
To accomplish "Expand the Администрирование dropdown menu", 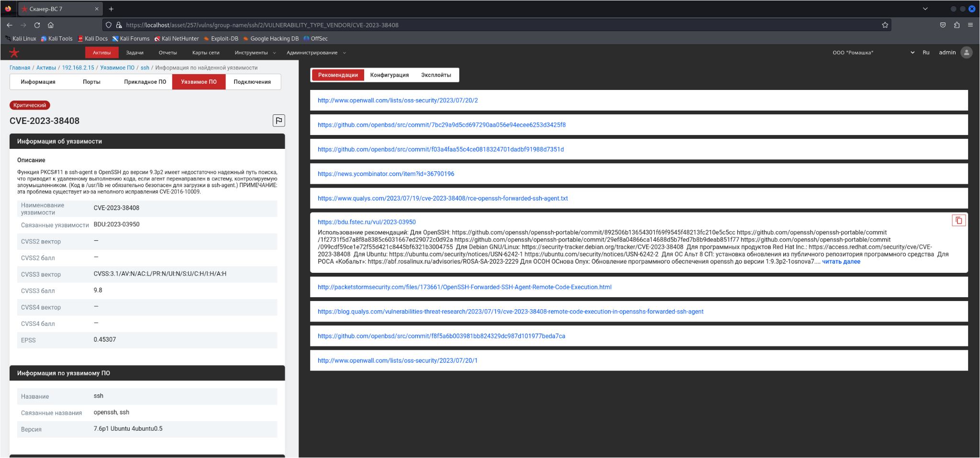I will 316,53.
